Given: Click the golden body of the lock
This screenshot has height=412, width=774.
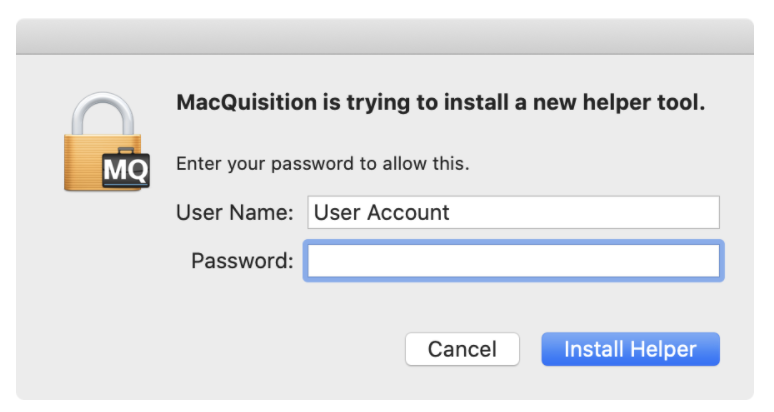Looking at the screenshot, I should (84, 162).
